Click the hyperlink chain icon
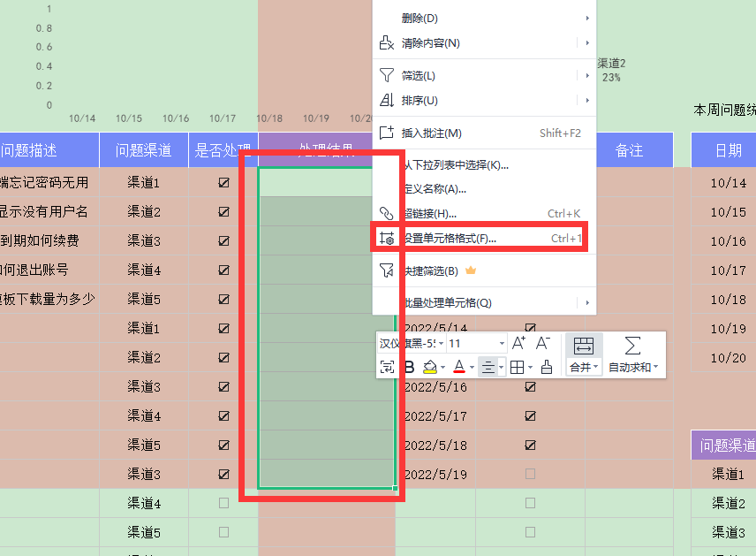Image resolution: width=756 pixels, height=556 pixels. point(386,213)
